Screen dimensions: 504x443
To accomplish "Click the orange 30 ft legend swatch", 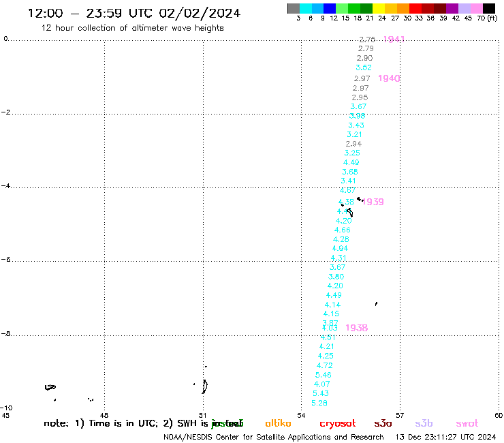I will (x=403, y=8).
